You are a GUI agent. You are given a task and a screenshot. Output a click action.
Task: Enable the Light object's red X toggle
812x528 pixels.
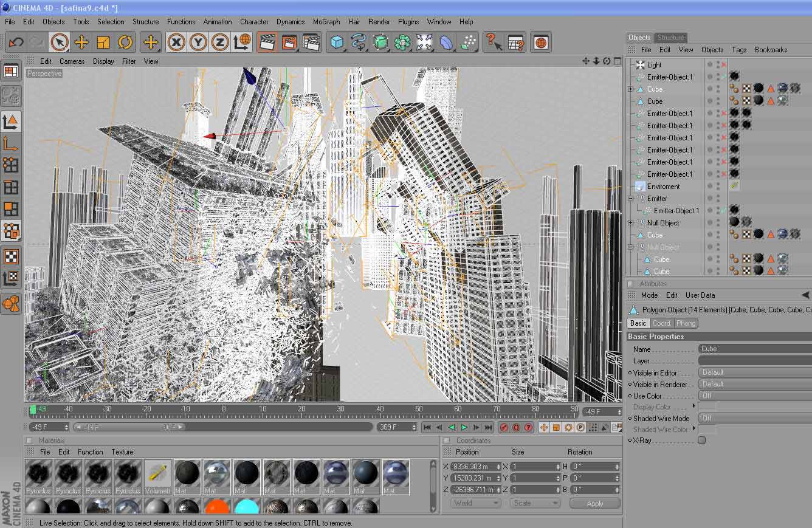point(724,65)
